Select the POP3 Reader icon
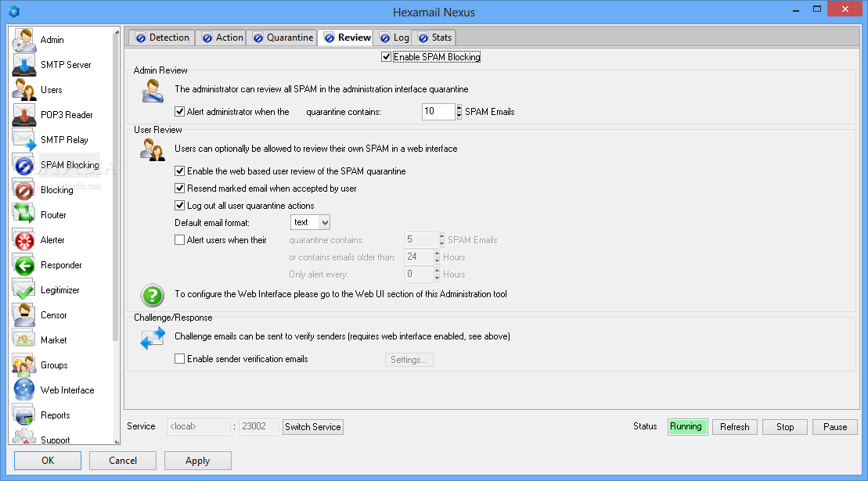Screen dimensions: 868x481 [23, 115]
